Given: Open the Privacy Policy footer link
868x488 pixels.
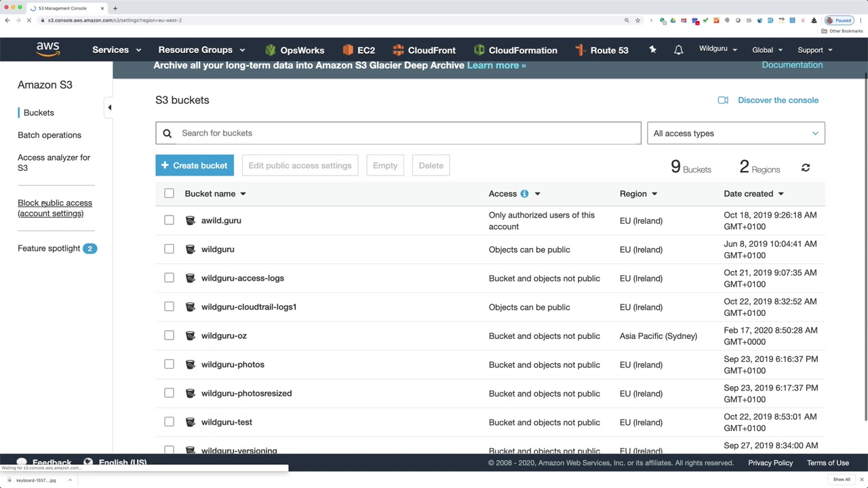Looking at the screenshot, I should (x=770, y=463).
